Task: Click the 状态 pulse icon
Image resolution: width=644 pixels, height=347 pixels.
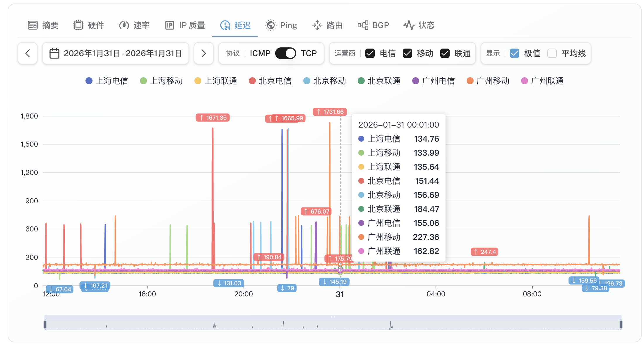Action: point(409,25)
